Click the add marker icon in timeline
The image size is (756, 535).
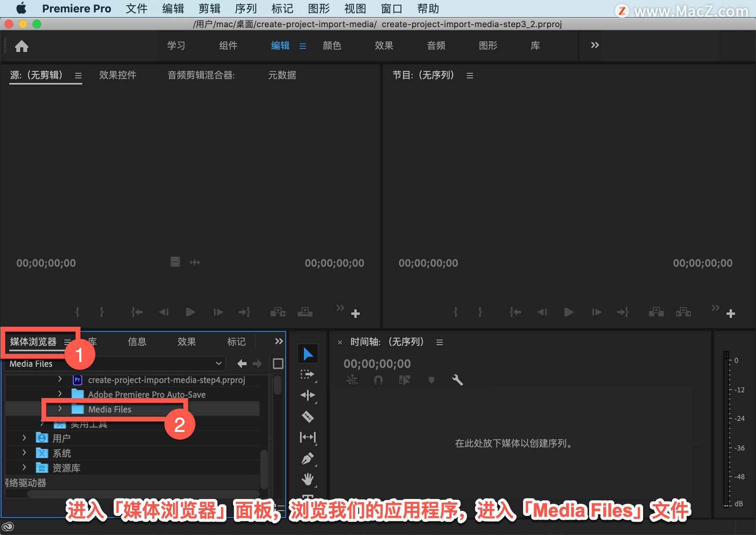pos(432,380)
